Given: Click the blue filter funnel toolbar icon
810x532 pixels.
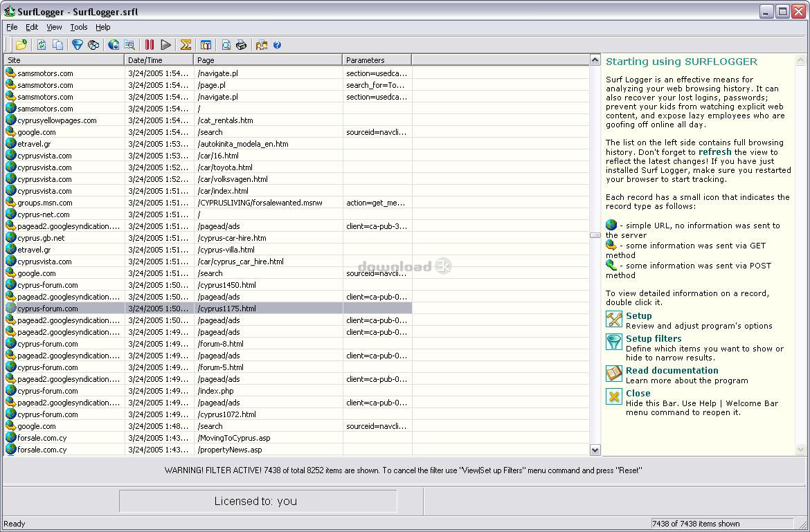Looking at the screenshot, I should (x=78, y=45).
